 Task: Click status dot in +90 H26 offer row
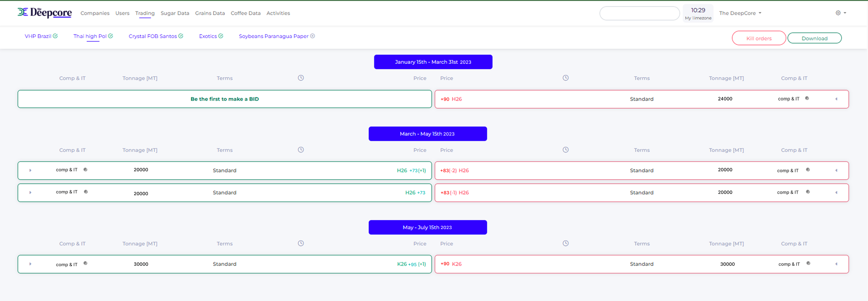coord(807,98)
